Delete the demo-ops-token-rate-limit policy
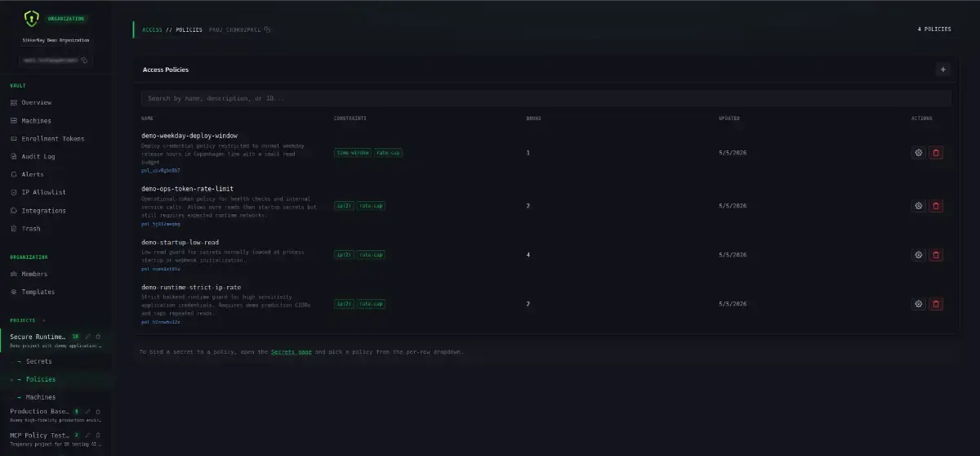This screenshot has width=980, height=456. click(936, 206)
